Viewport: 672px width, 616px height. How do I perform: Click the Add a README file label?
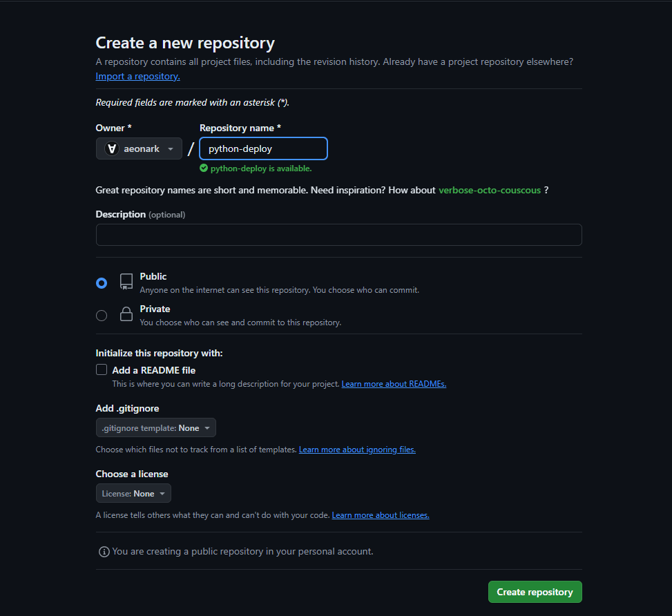[154, 370]
